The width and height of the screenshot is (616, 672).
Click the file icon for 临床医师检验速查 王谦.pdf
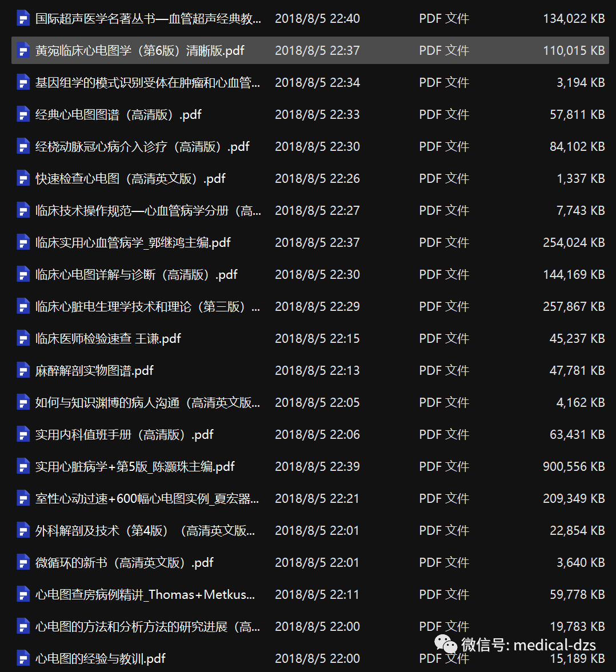click(23, 339)
